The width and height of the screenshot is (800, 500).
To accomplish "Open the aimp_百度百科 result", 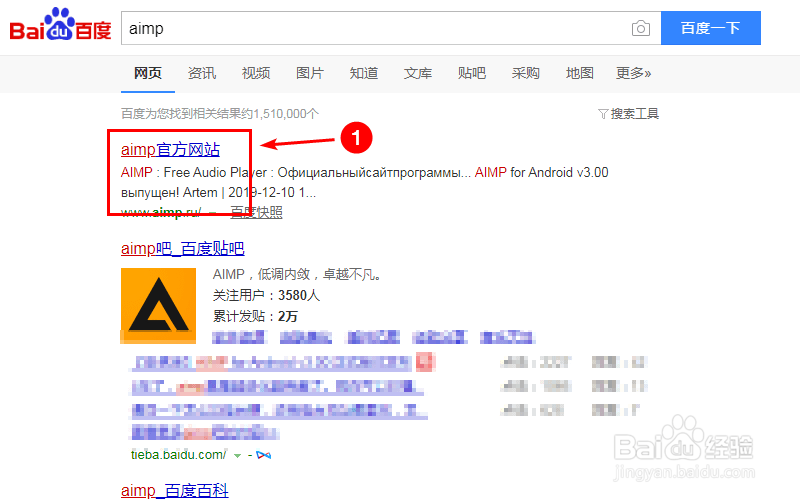I will pyautogui.click(x=174, y=490).
